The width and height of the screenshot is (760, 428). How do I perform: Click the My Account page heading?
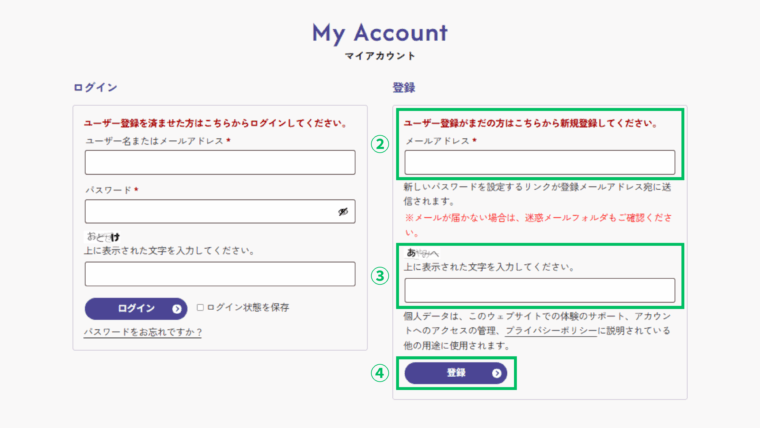(x=379, y=32)
